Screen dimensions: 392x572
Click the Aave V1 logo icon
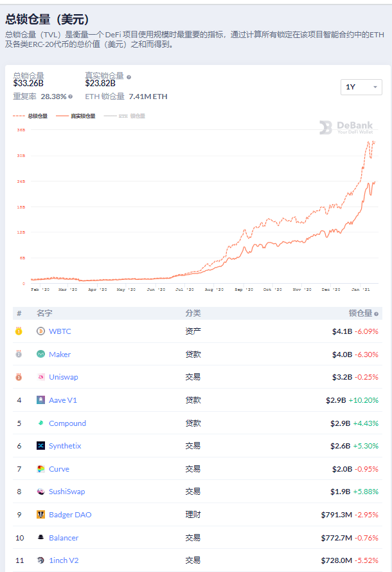(40, 400)
